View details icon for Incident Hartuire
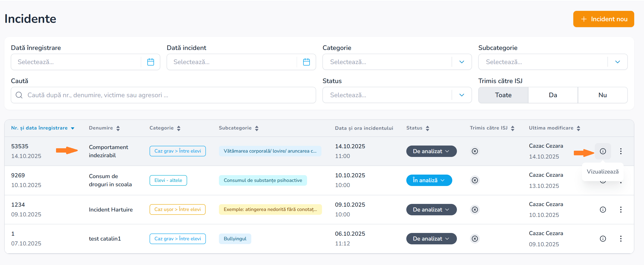Viewport: 644px width, 265px height. pos(603,210)
